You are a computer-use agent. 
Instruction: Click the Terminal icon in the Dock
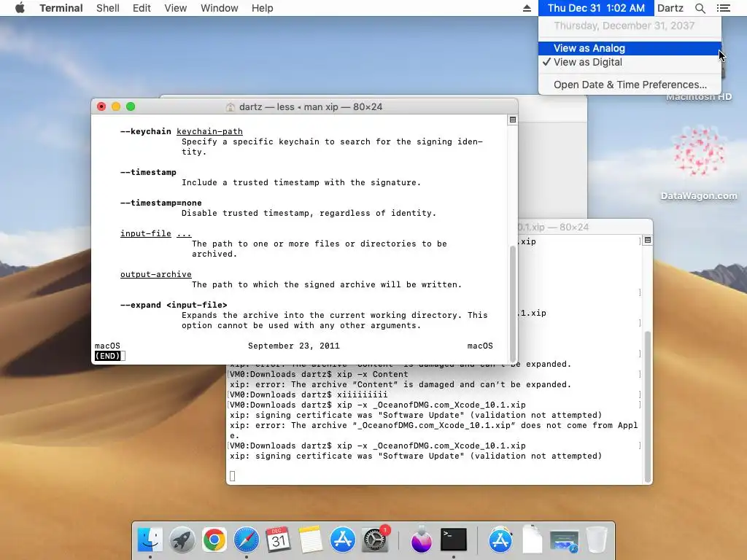click(x=454, y=540)
